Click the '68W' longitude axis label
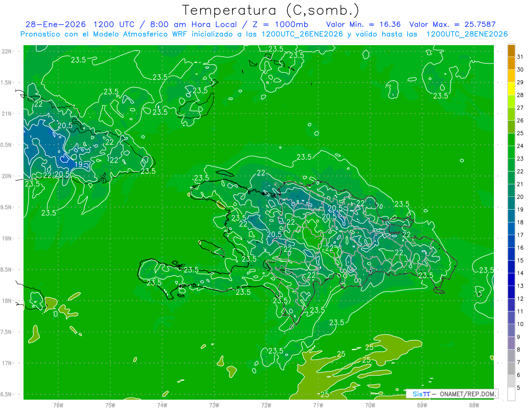 (x=474, y=405)
